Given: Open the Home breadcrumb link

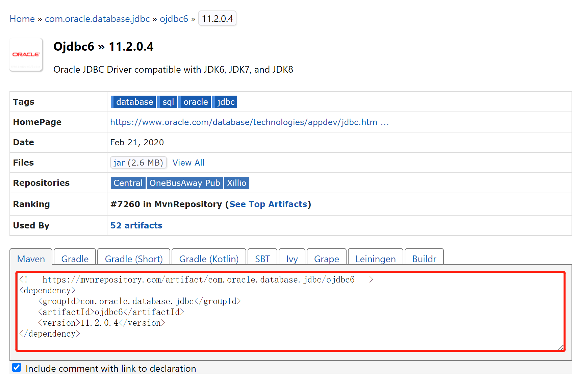Looking at the screenshot, I should coord(22,19).
